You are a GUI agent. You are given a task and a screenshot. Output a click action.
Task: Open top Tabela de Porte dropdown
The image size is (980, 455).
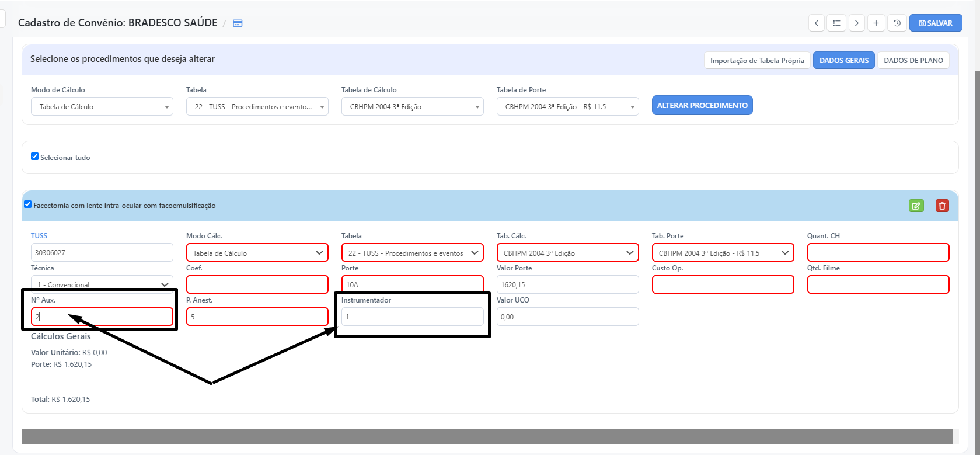point(568,107)
